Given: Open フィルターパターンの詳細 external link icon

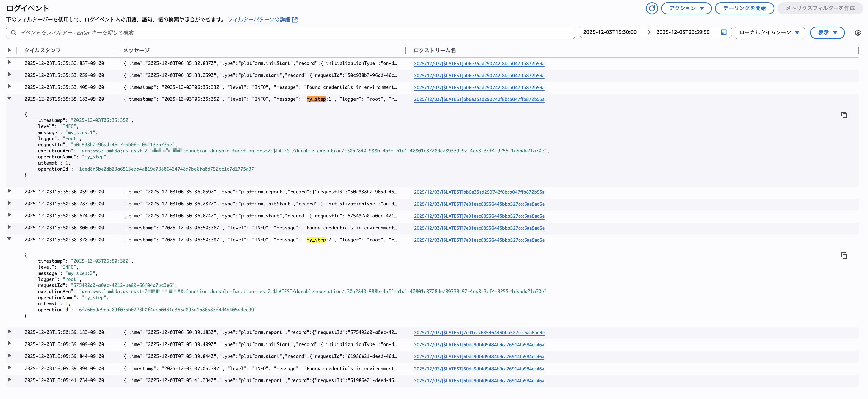Looking at the screenshot, I should click(295, 19).
